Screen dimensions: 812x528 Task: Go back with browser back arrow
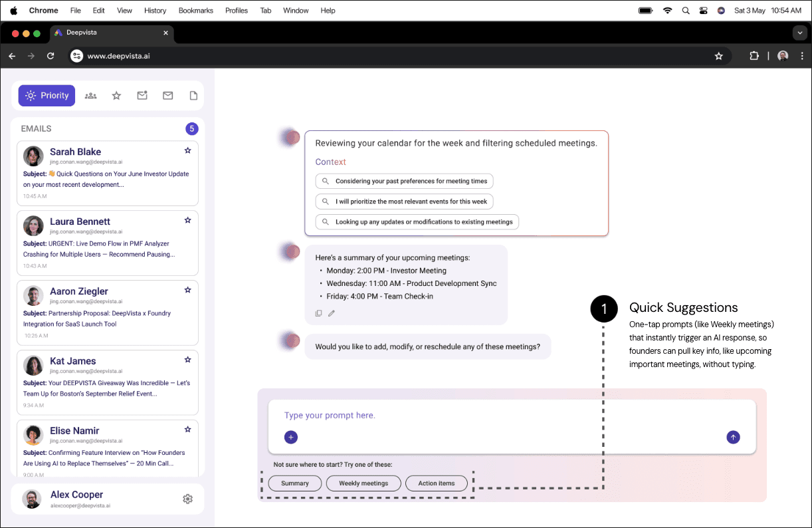click(12, 57)
